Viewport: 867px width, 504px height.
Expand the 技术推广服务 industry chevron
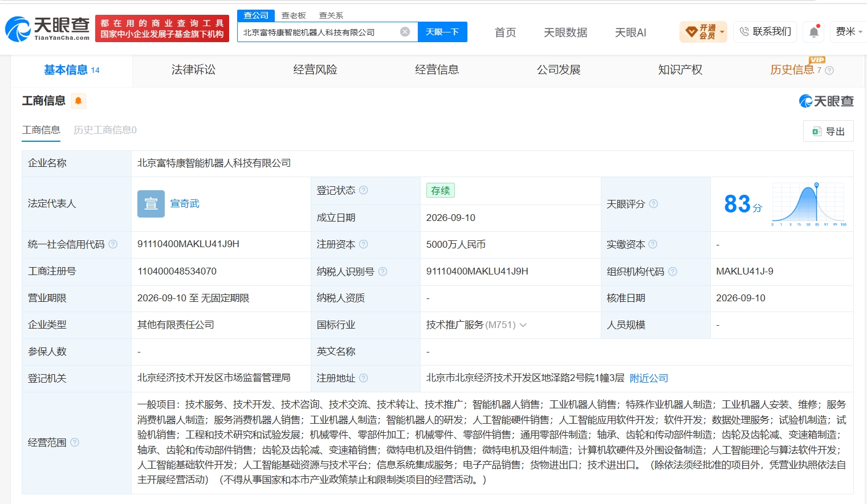pos(523,325)
